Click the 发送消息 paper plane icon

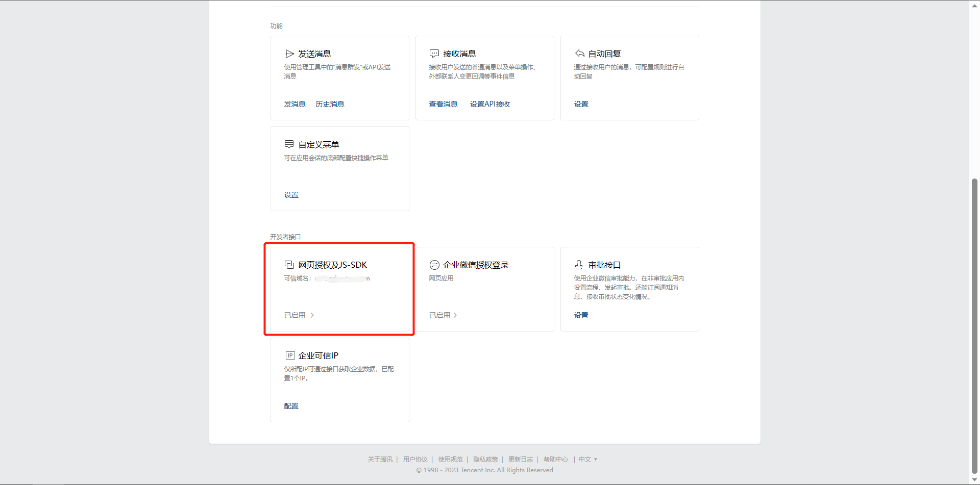click(x=289, y=54)
